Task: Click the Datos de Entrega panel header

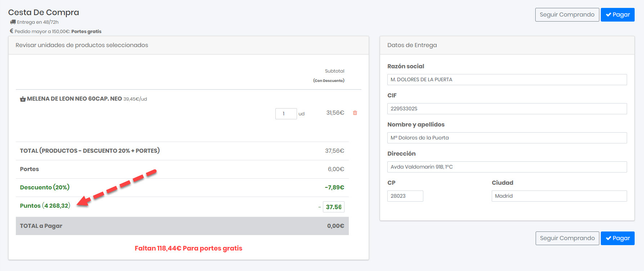Action: tap(412, 45)
